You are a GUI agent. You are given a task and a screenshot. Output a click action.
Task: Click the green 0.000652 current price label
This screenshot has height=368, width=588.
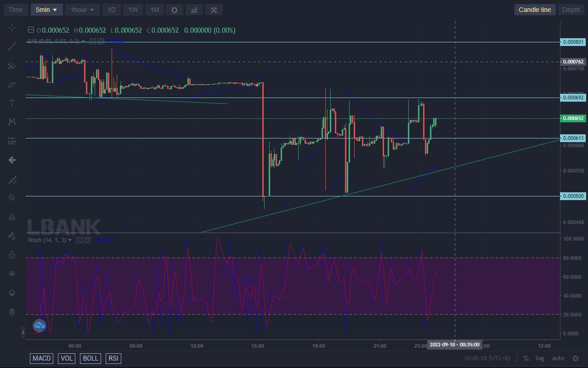pos(573,118)
